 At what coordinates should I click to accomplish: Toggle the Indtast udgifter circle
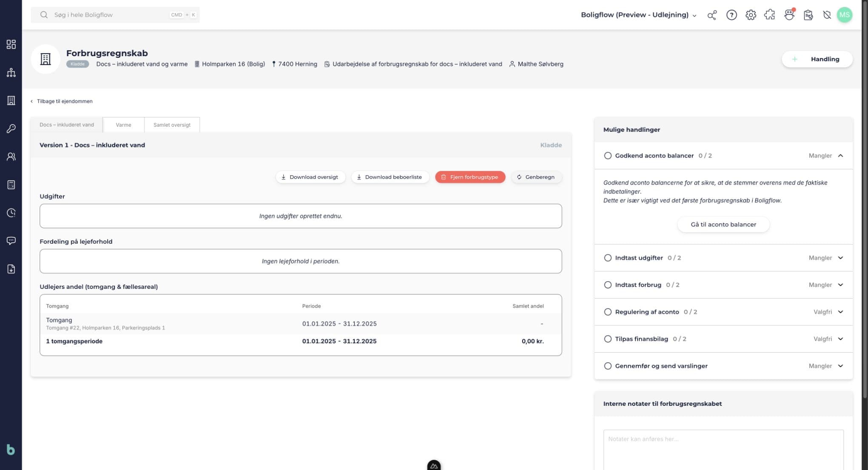tap(608, 258)
